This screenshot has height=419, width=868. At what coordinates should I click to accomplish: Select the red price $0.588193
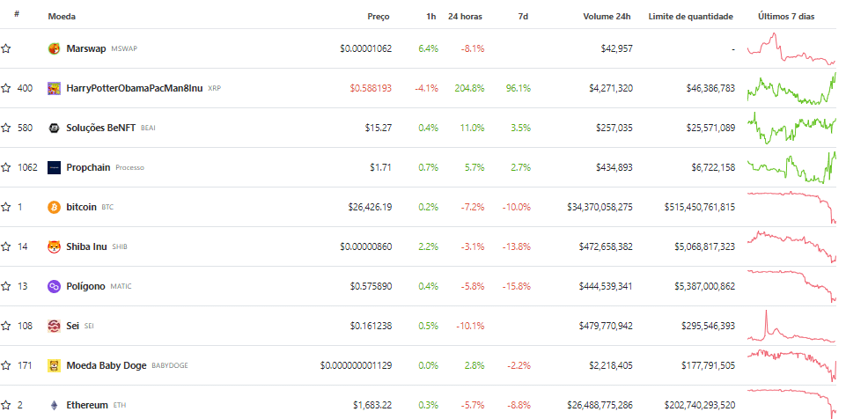(371, 88)
